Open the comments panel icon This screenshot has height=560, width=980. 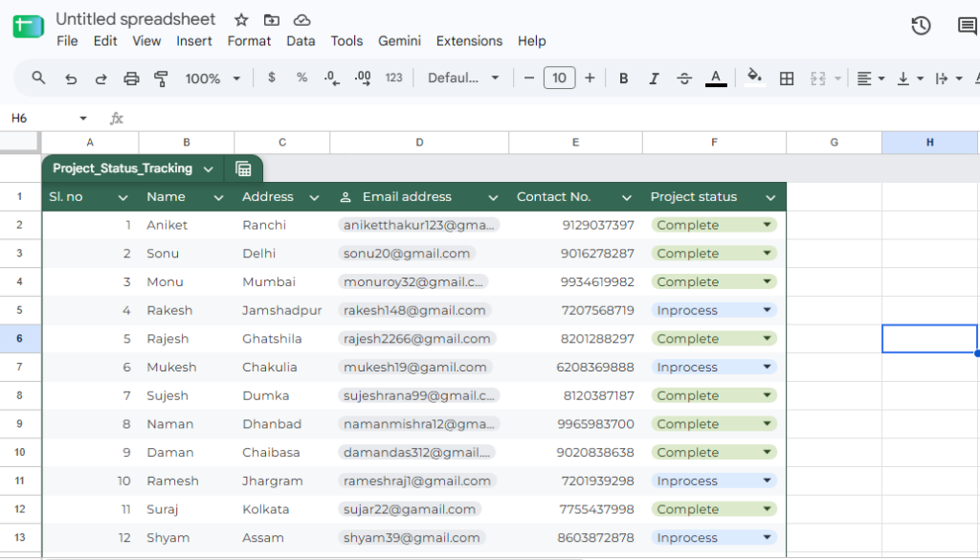click(x=967, y=26)
